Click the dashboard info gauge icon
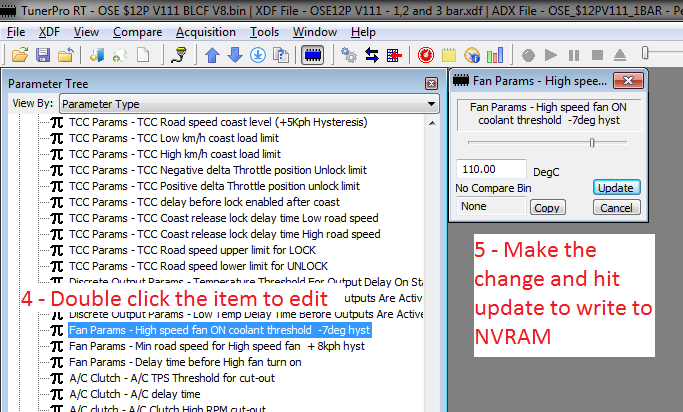 click(472, 55)
